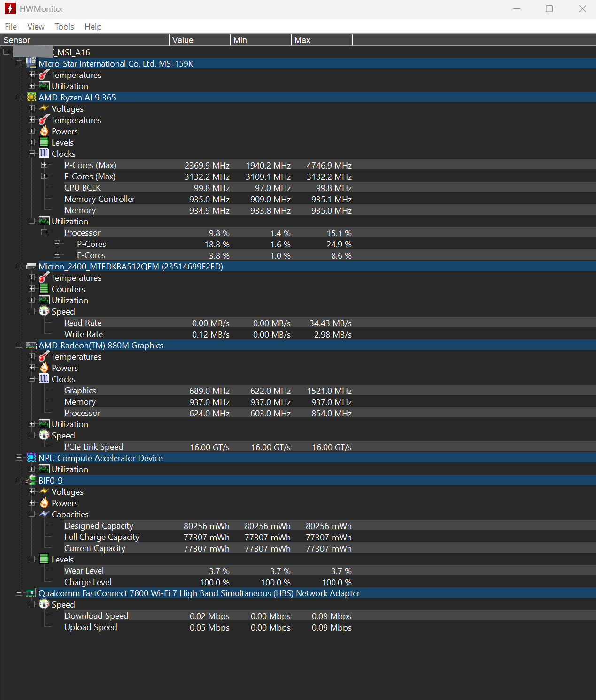Maximize the HWMonitor window

click(x=549, y=8)
